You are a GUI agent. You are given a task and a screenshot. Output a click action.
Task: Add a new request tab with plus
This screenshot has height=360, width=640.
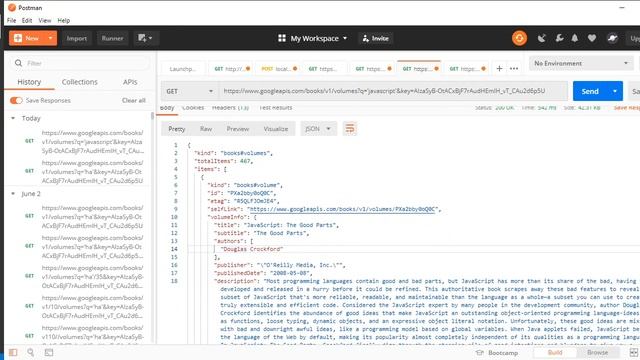499,69
